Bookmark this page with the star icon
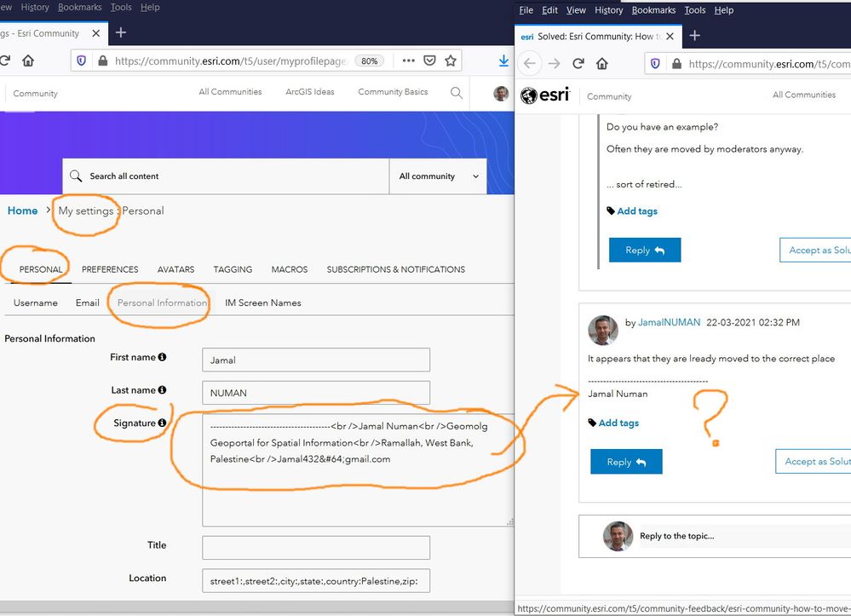Screen dimensions: 851x616 click(x=451, y=60)
